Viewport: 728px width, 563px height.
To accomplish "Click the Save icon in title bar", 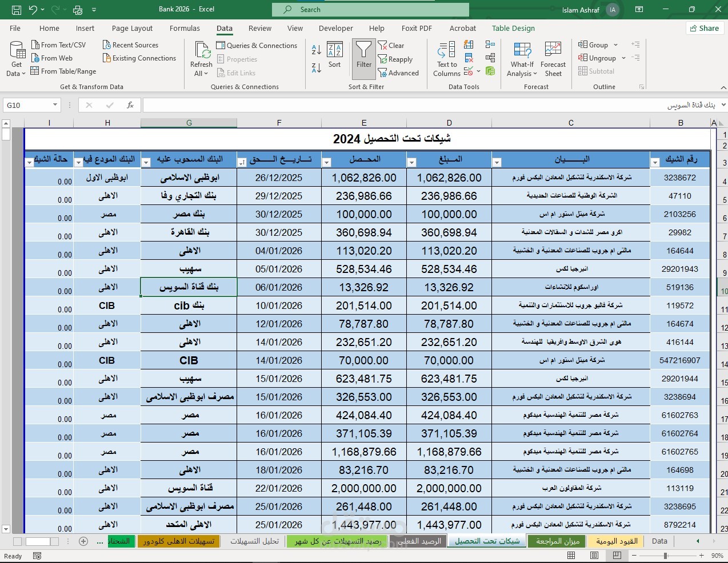I will [x=17, y=10].
